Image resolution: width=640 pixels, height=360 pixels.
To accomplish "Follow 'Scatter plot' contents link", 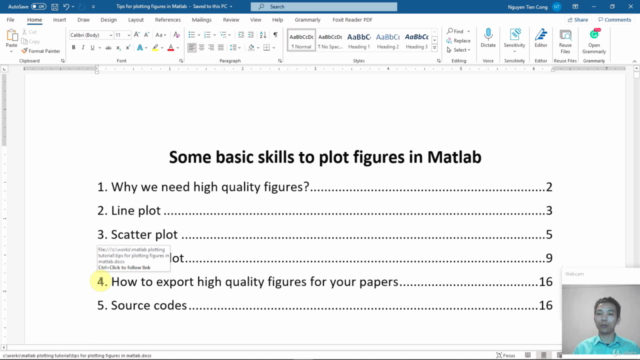I will pos(324,234).
